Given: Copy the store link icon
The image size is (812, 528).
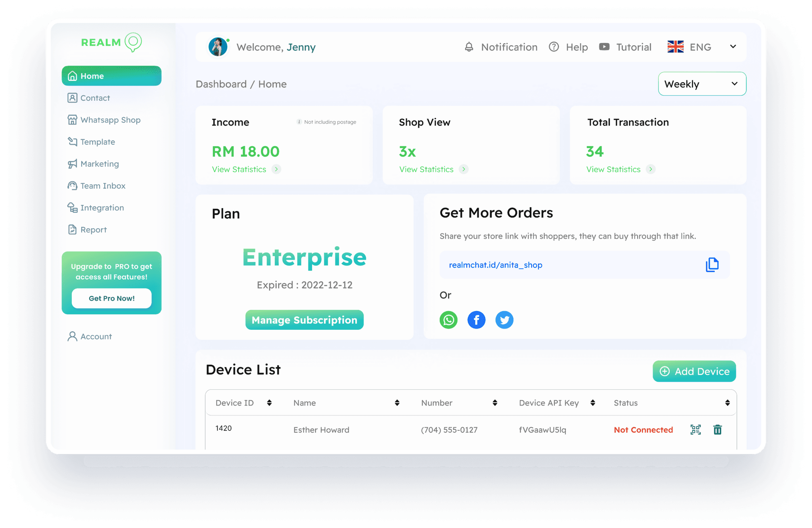Looking at the screenshot, I should click(712, 265).
